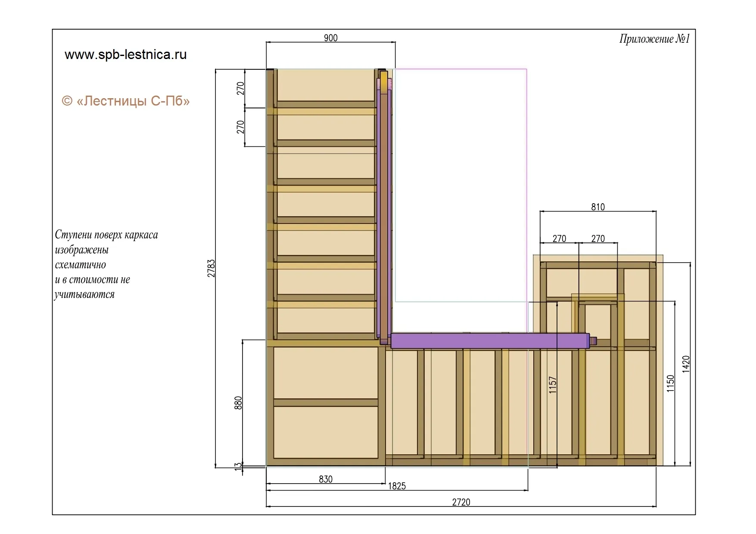This screenshot has height=534, width=756.
Task: Click the note line 'и в стоимости не'
Action: pos(92,279)
